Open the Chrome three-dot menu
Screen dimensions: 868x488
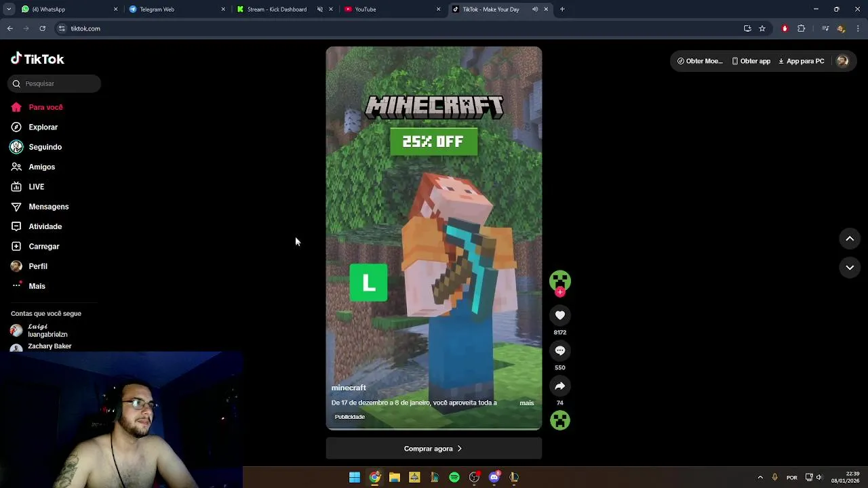coord(858,28)
